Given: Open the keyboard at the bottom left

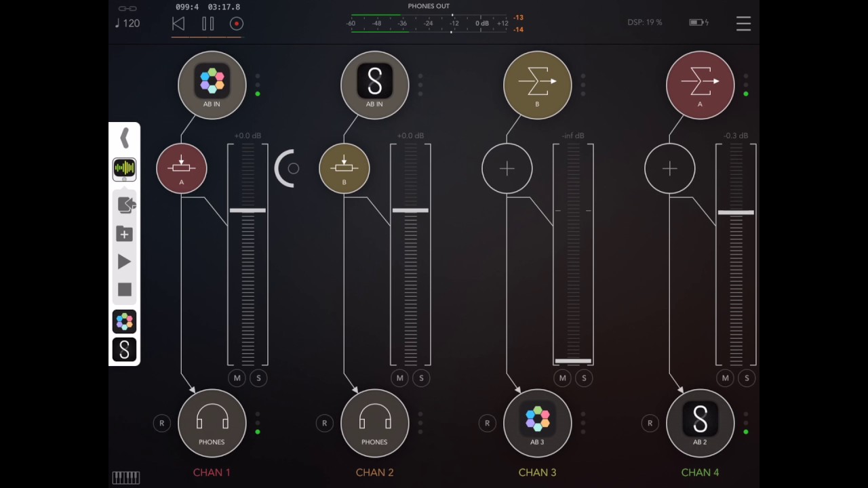Looking at the screenshot, I should click(x=125, y=478).
